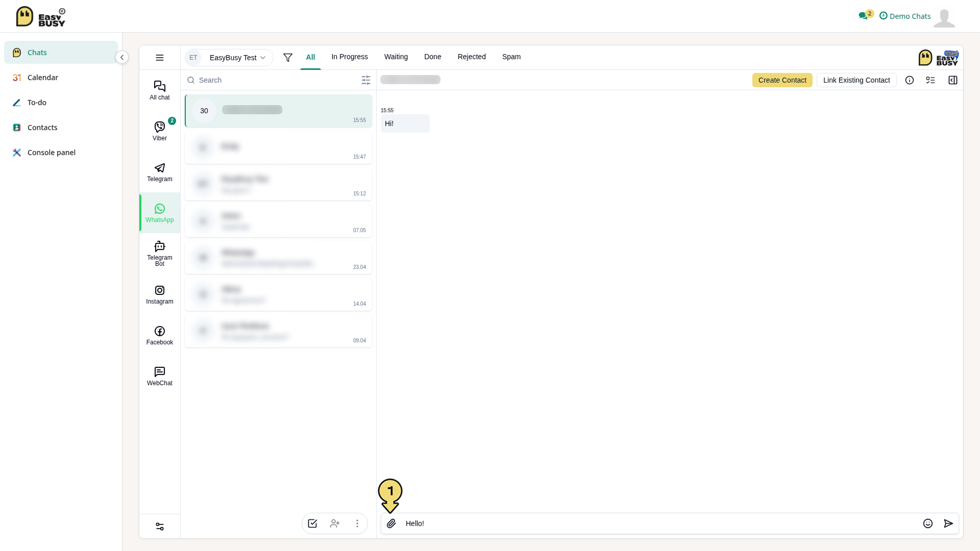
Task: Switch to the Rejected tab
Action: pos(472,57)
